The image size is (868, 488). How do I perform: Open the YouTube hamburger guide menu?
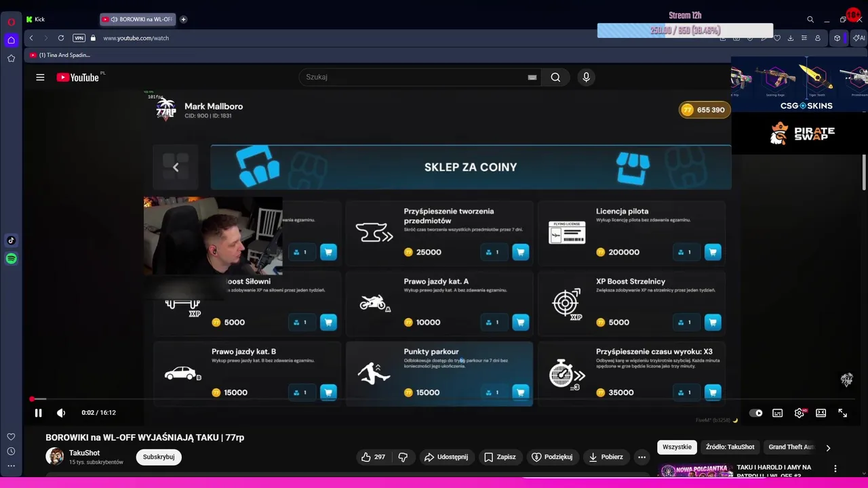point(40,77)
